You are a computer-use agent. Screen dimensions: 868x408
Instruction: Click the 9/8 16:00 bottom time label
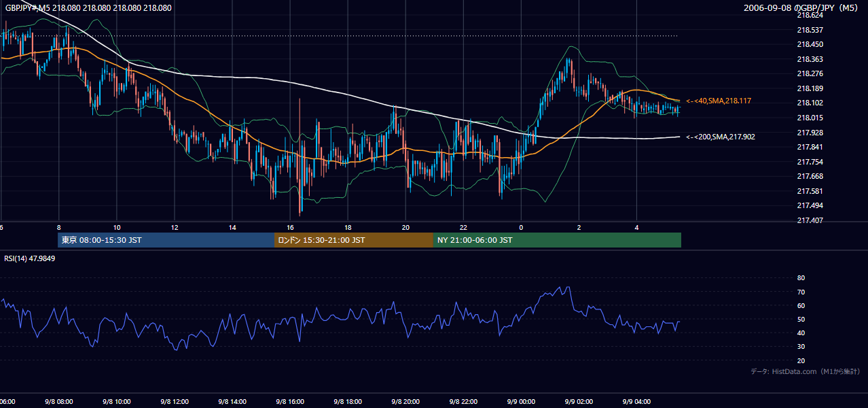click(x=290, y=401)
